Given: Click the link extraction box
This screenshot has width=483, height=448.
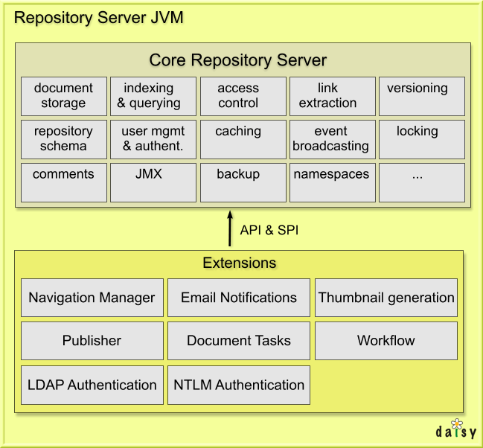Looking at the screenshot, I should tap(332, 96).
